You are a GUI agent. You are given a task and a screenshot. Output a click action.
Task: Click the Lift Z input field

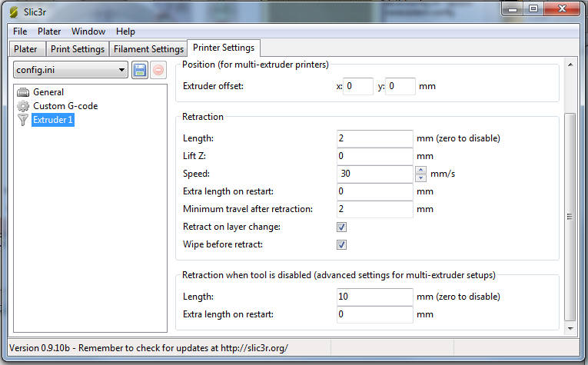[375, 156]
